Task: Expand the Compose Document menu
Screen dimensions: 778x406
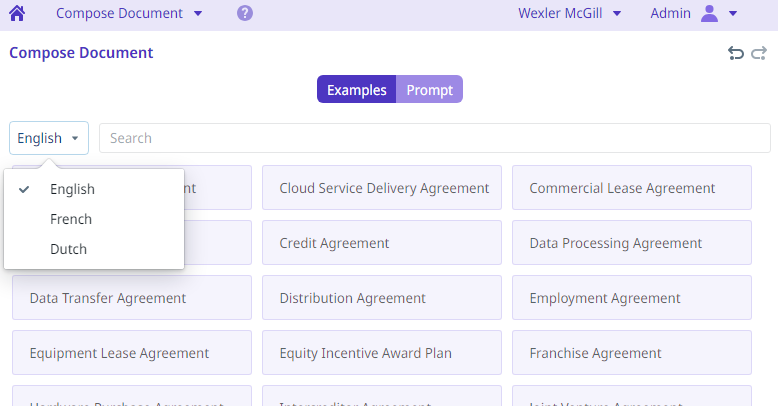Action: 129,14
